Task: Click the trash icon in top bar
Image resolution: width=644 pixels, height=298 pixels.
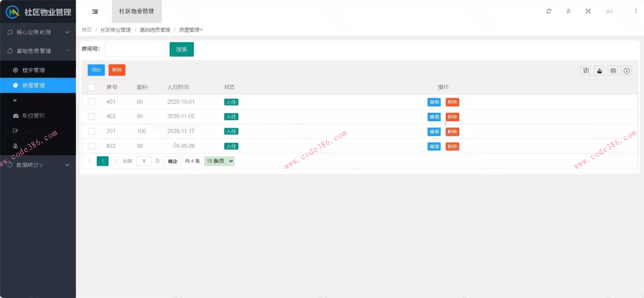Action: [x=568, y=11]
